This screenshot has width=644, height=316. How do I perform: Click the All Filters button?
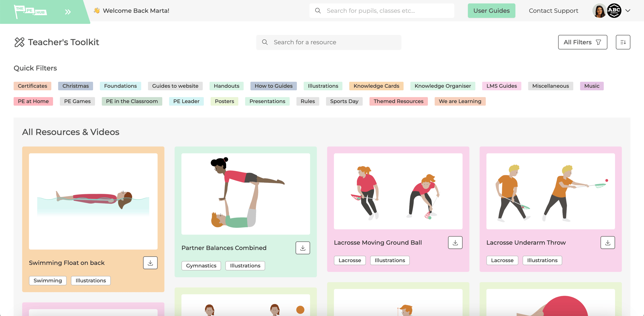coord(583,42)
